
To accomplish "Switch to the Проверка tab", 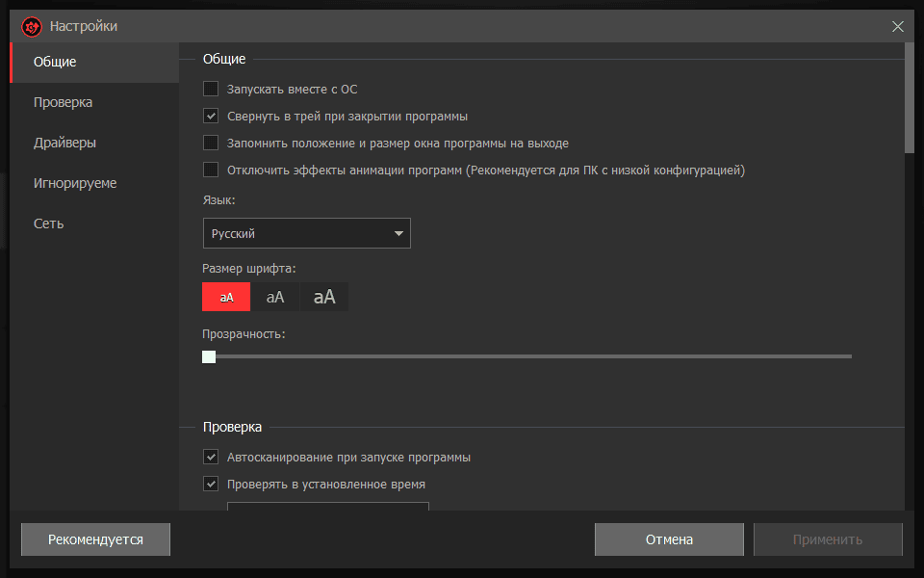I will point(63,103).
